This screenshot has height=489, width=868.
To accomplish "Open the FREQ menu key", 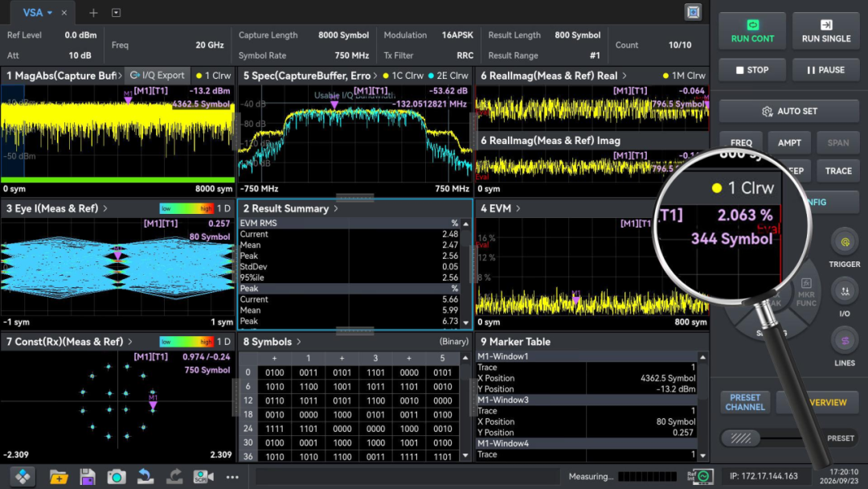I will (x=741, y=143).
